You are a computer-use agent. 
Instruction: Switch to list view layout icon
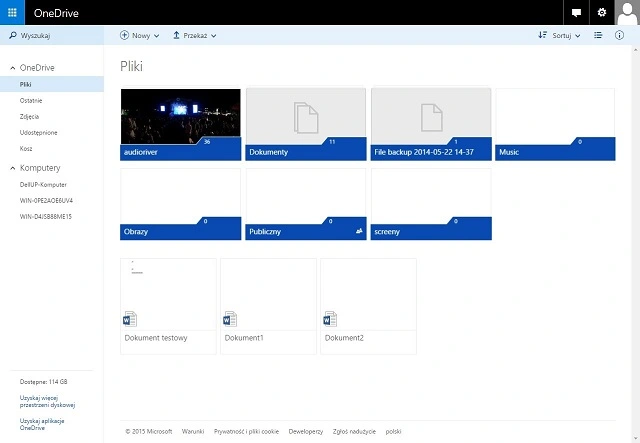pyautogui.click(x=598, y=35)
